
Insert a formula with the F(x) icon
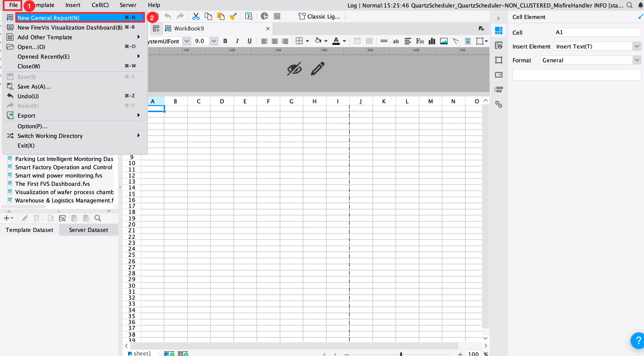[420, 41]
